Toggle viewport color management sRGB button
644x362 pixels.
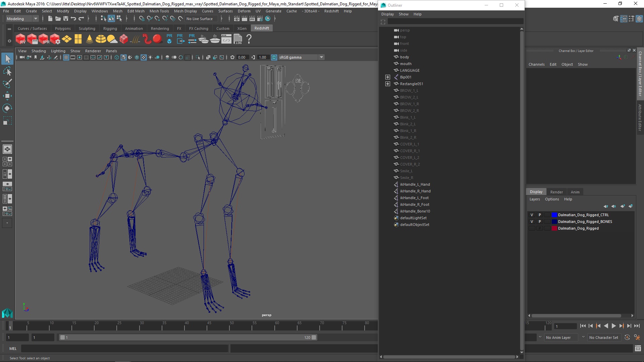coord(274,57)
